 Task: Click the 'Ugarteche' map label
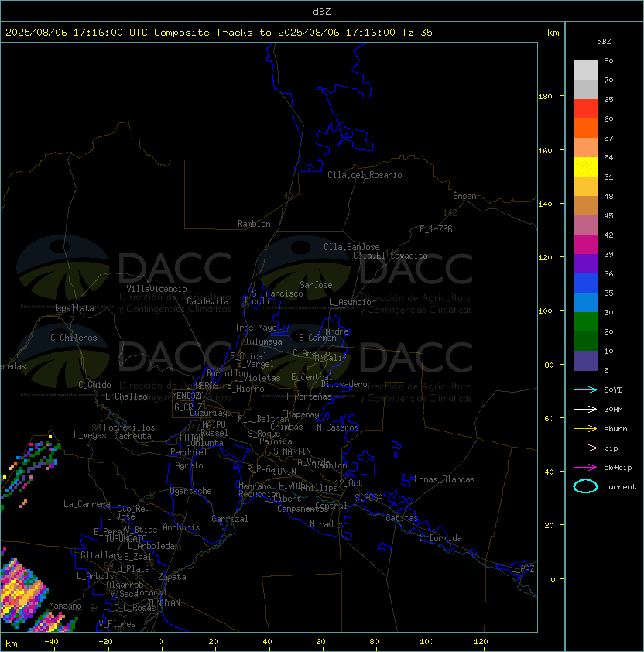[x=191, y=491]
